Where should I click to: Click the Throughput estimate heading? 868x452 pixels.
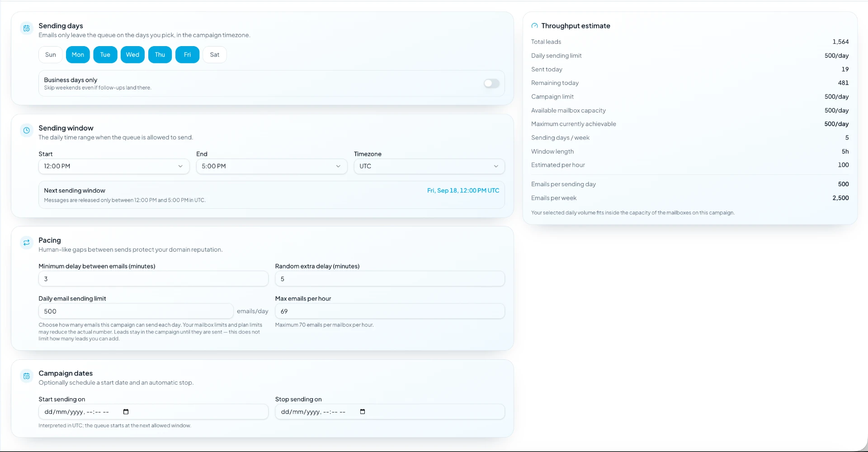[576, 26]
